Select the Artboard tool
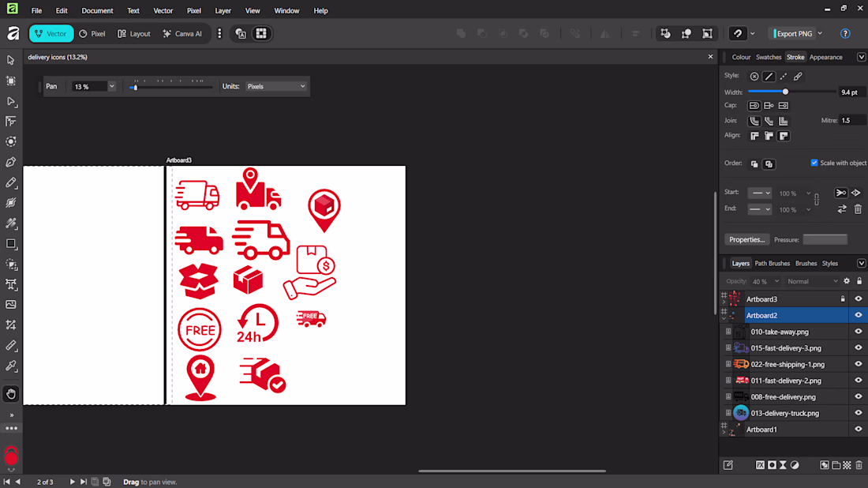 pyautogui.click(x=10, y=81)
